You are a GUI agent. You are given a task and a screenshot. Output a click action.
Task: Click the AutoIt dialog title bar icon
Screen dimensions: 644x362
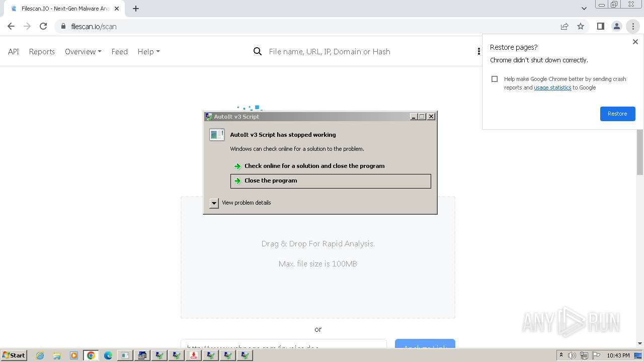[x=209, y=117]
